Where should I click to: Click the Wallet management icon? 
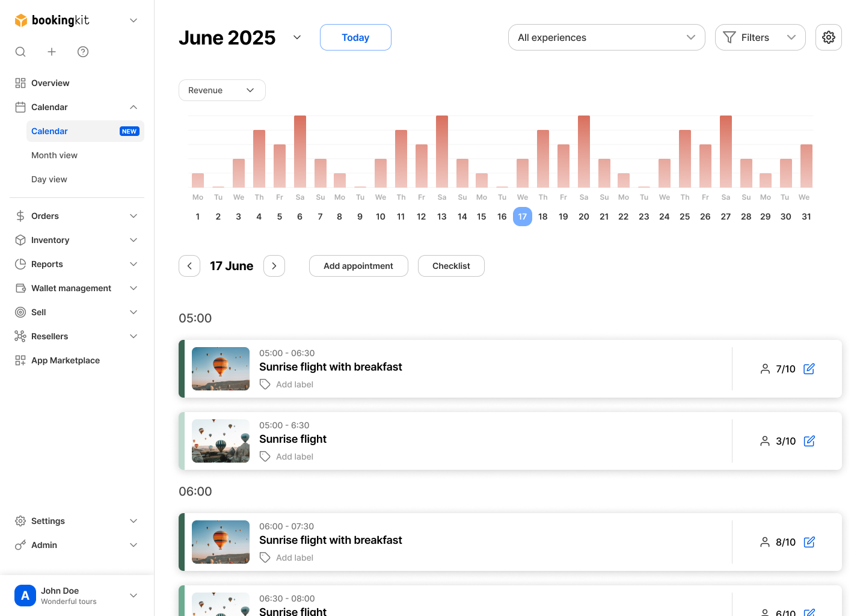coord(20,288)
